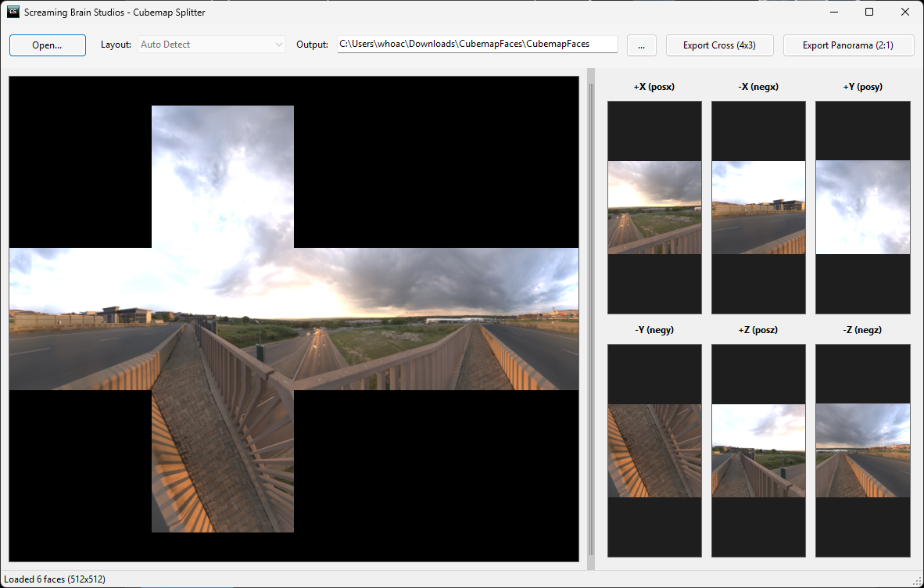Close the Cubemap Splitter window
This screenshot has height=588, width=924.
(905, 12)
